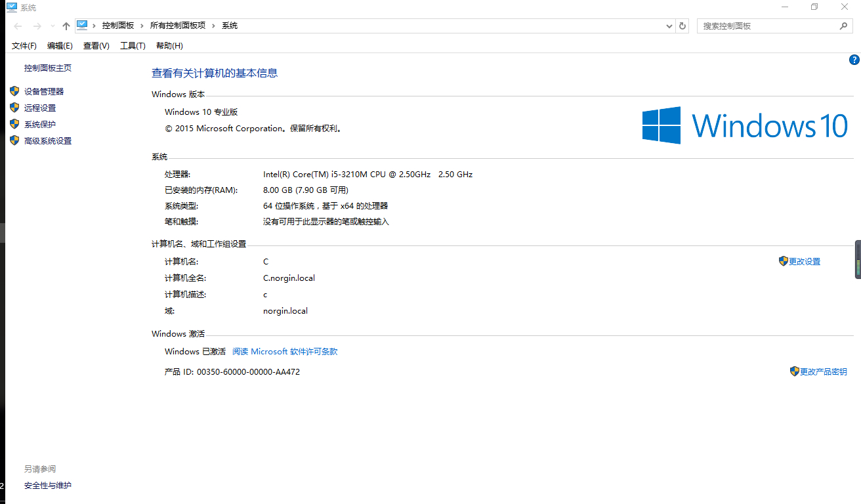Open the 查看(V) menu
The height and width of the screenshot is (504, 861).
click(96, 45)
